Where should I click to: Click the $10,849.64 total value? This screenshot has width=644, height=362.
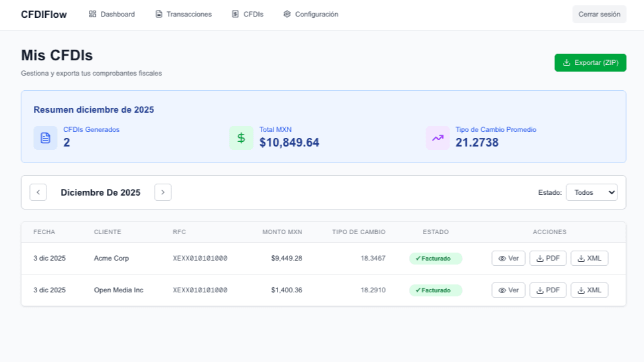click(289, 143)
